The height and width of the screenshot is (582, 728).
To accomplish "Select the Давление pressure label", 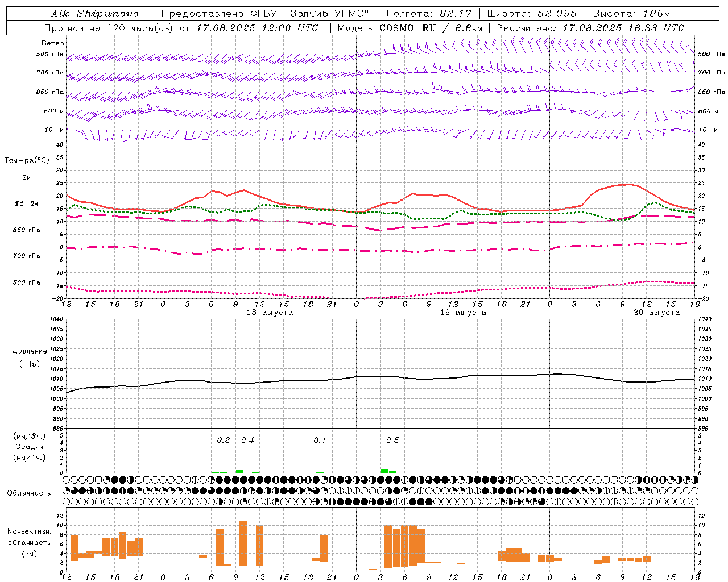I will click(30, 351).
